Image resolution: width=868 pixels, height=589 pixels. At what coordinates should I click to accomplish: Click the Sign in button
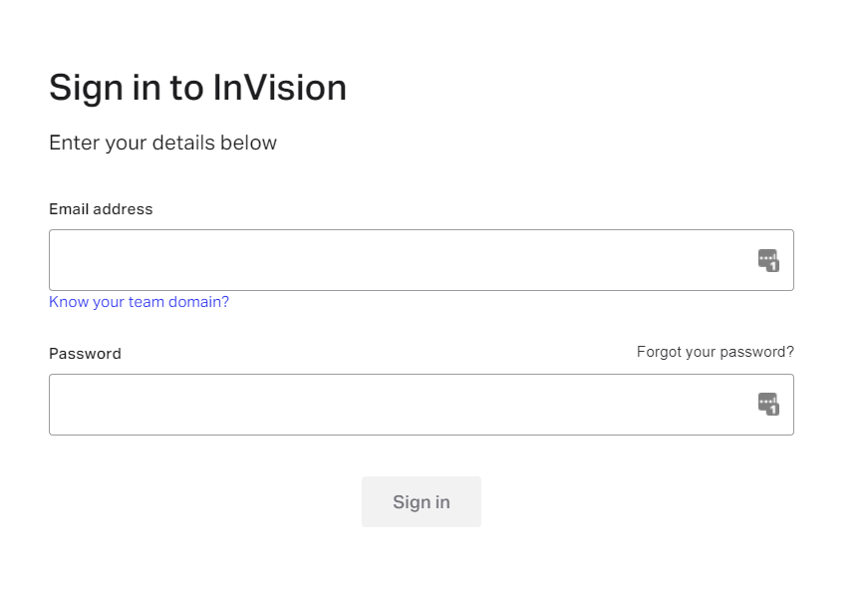(x=422, y=501)
